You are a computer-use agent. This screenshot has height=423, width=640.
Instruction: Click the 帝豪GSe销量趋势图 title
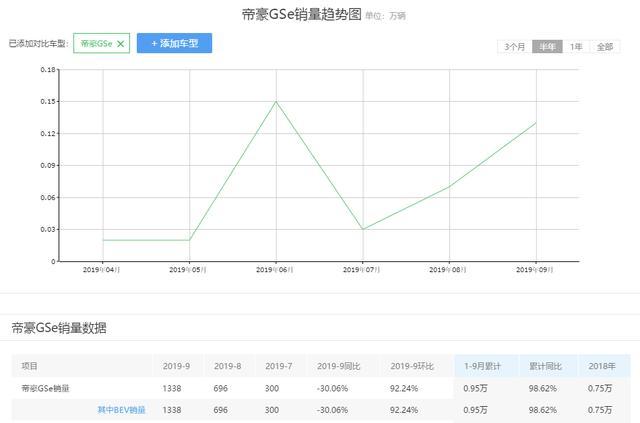tap(302, 14)
